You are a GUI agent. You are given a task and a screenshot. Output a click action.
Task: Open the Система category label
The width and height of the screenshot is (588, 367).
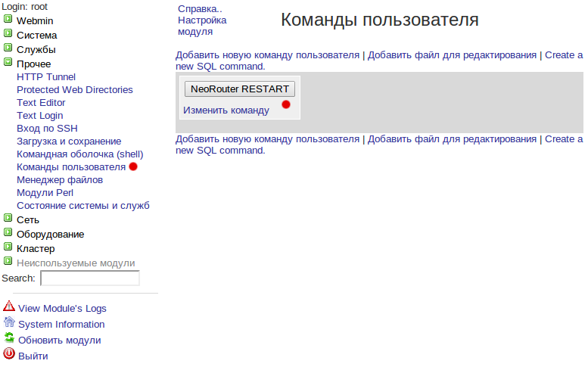tap(37, 36)
